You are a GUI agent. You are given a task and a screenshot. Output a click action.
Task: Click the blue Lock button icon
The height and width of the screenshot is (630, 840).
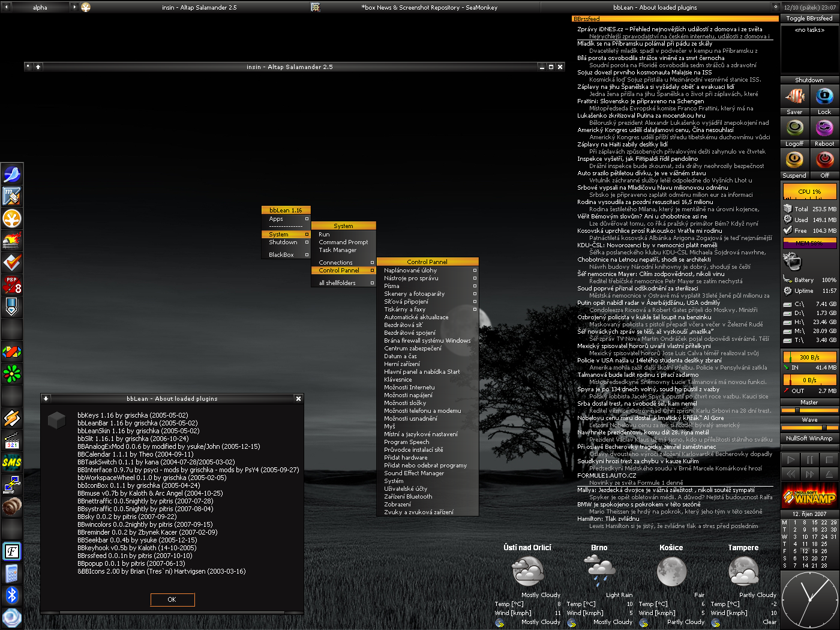click(x=824, y=96)
